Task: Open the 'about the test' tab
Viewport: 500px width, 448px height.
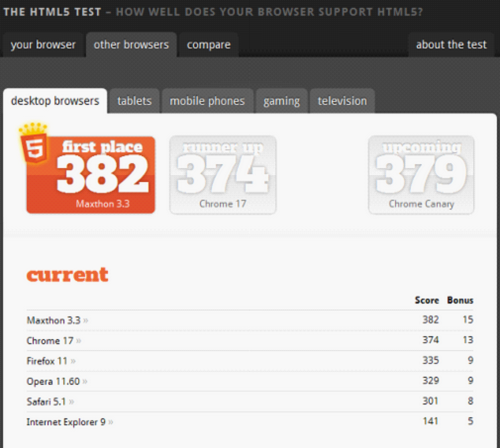Action: pyautogui.click(x=451, y=45)
